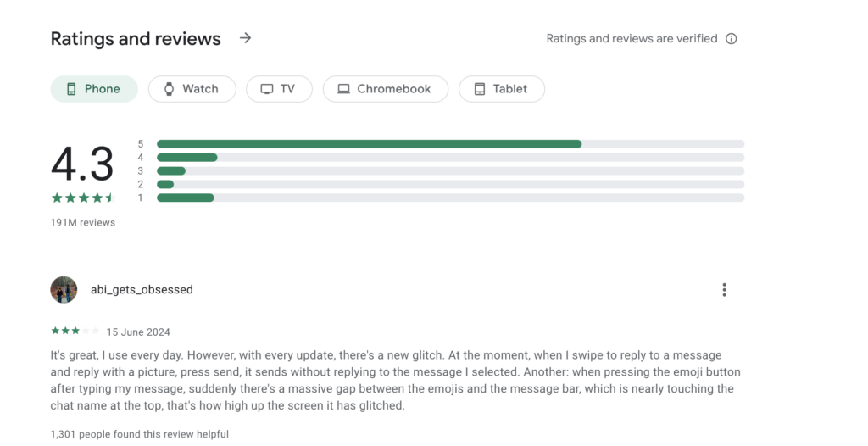
Task: Choose the Tablet filter chip
Action: [x=502, y=89]
